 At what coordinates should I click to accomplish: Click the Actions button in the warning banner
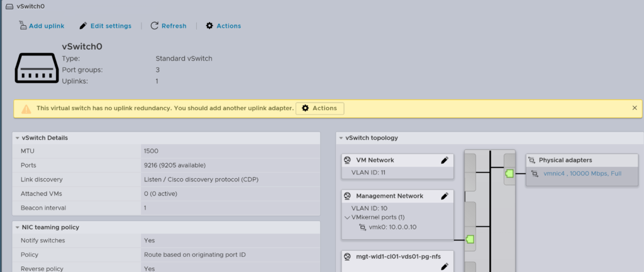pos(319,108)
